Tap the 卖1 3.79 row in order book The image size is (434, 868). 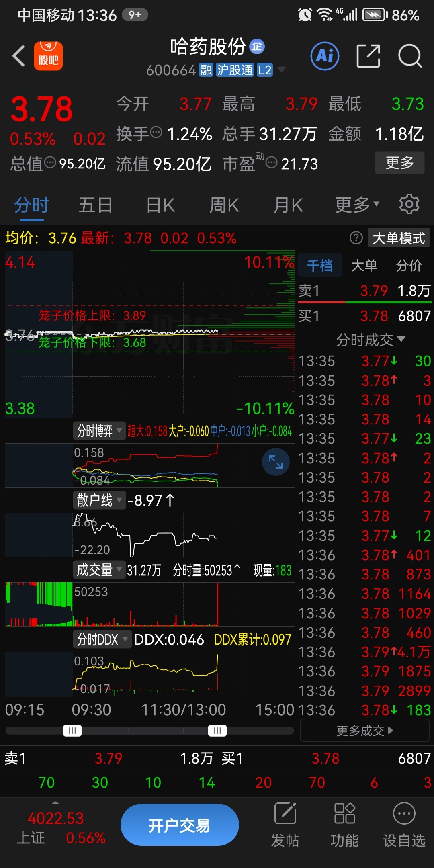tap(364, 291)
